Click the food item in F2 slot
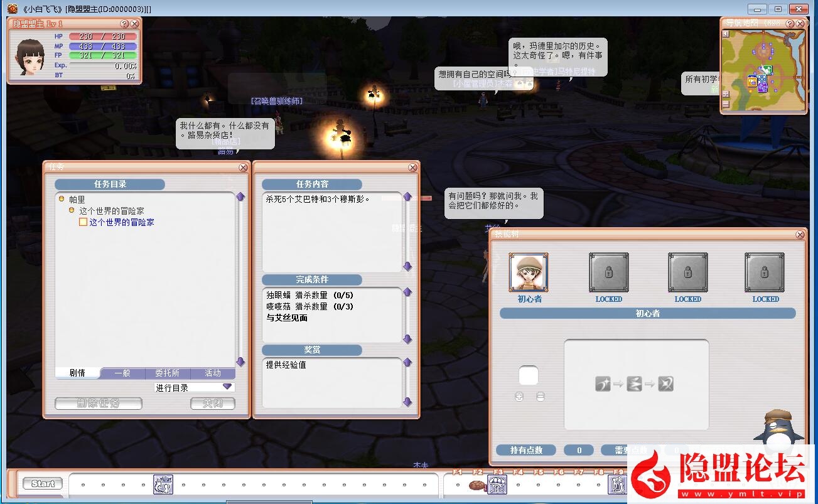818x504 pixels. point(477,485)
